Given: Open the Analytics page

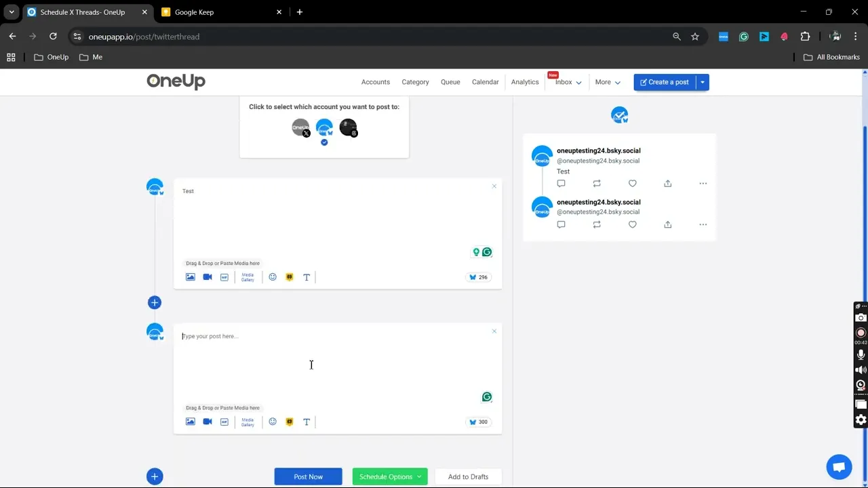Looking at the screenshot, I should coord(525,82).
